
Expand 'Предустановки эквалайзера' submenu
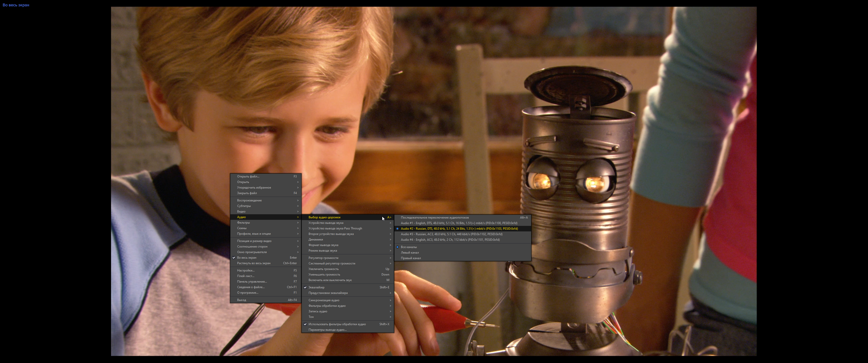328,293
